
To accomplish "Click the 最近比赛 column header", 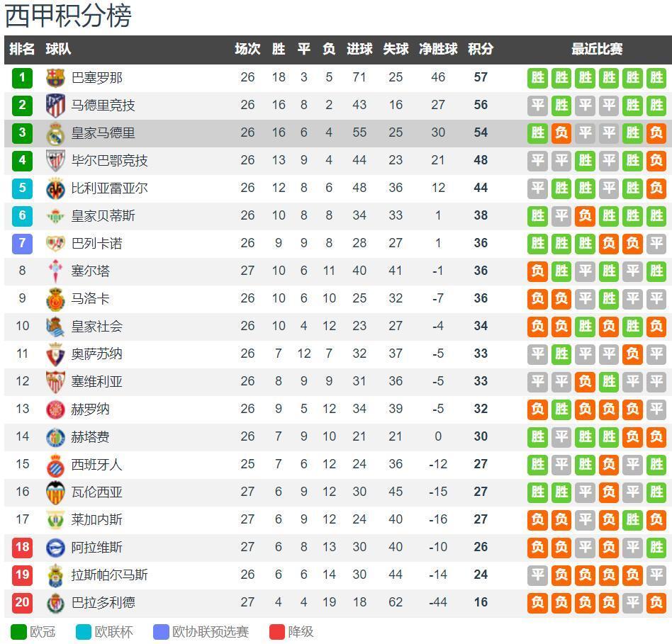I will (597, 49).
